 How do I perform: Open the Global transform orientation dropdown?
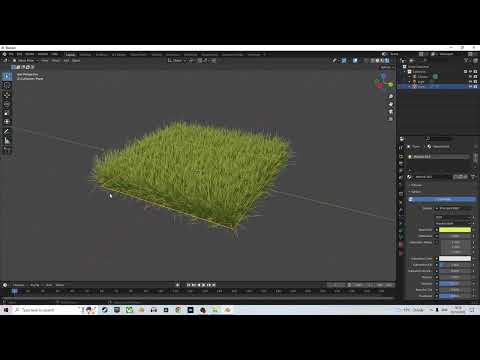point(178,61)
